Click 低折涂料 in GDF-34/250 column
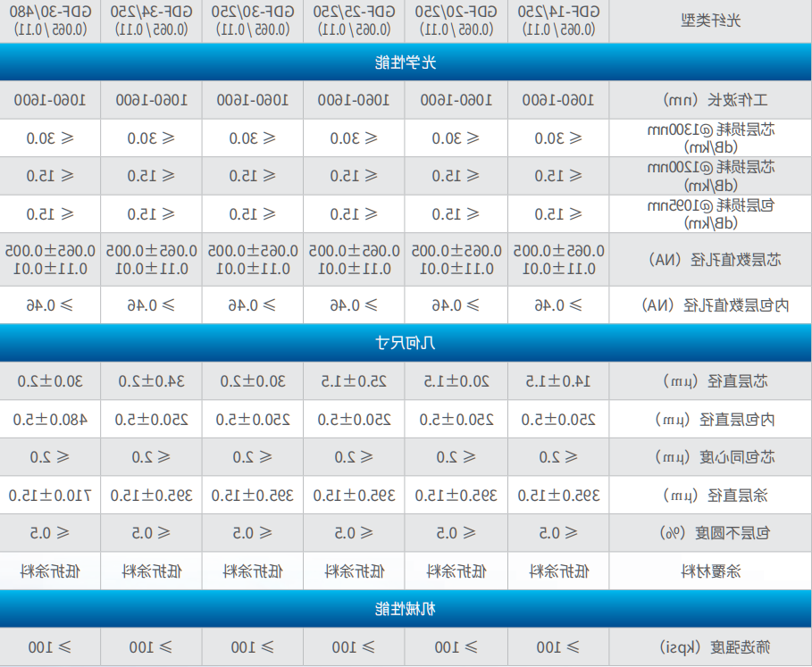Viewport: 812px width, 667px height. pos(151,571)
